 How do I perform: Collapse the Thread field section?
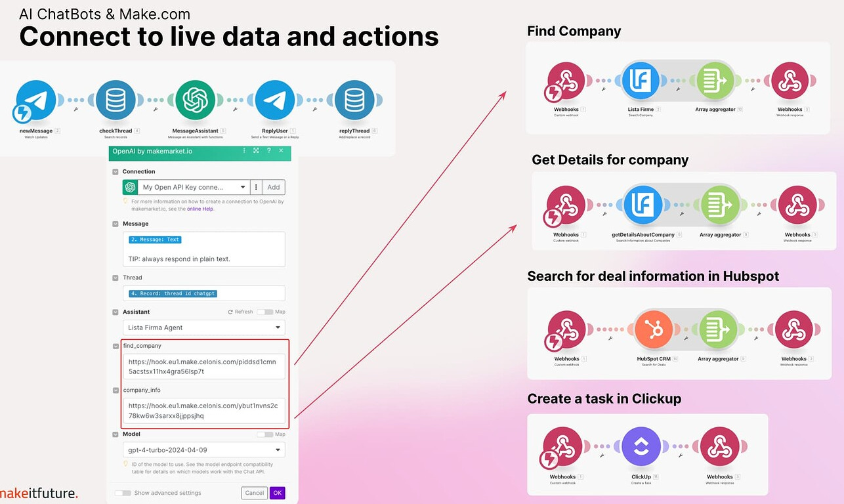pos(116,278)
